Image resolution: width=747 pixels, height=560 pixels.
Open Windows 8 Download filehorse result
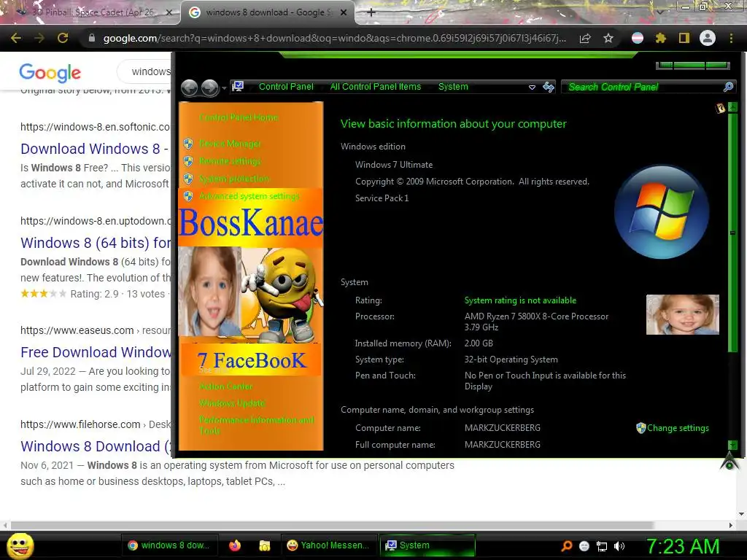[96, 446]
